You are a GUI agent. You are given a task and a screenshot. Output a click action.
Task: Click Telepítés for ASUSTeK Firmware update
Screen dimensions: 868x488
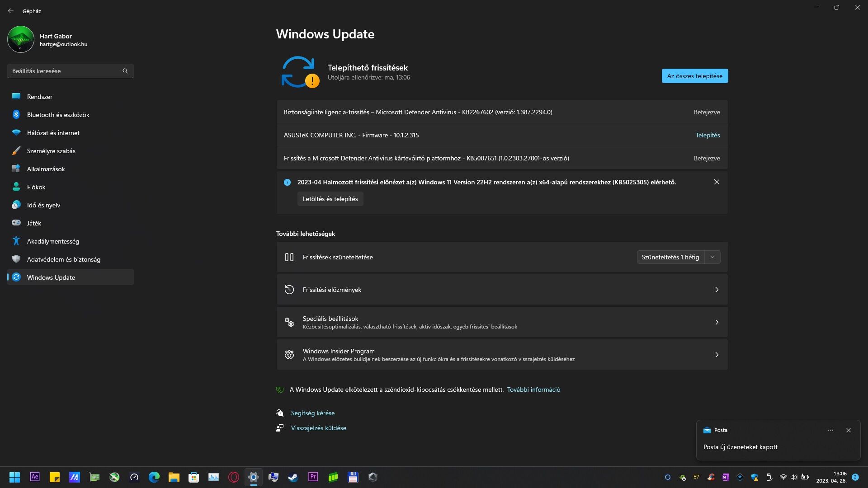pos(708,135)
